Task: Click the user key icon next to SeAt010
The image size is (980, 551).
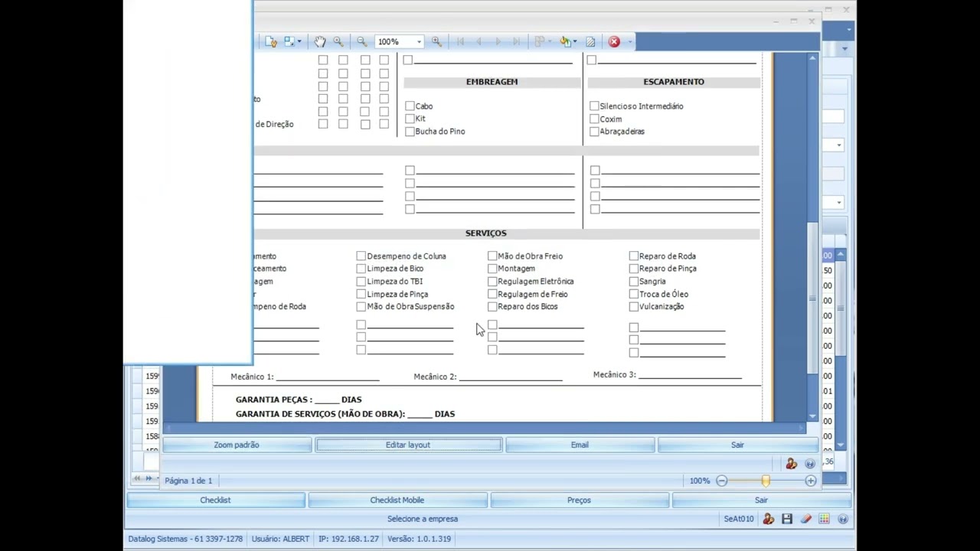Action: coord(768,519)
